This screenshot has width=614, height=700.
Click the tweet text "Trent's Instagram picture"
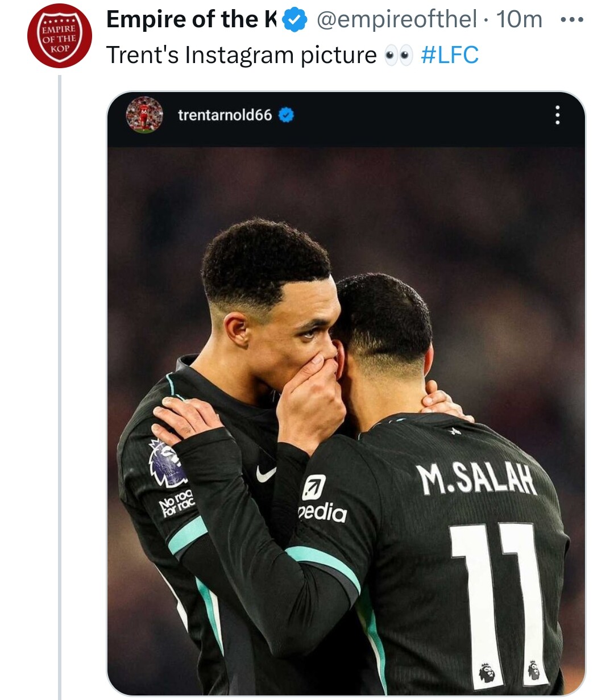click(242, 55)
